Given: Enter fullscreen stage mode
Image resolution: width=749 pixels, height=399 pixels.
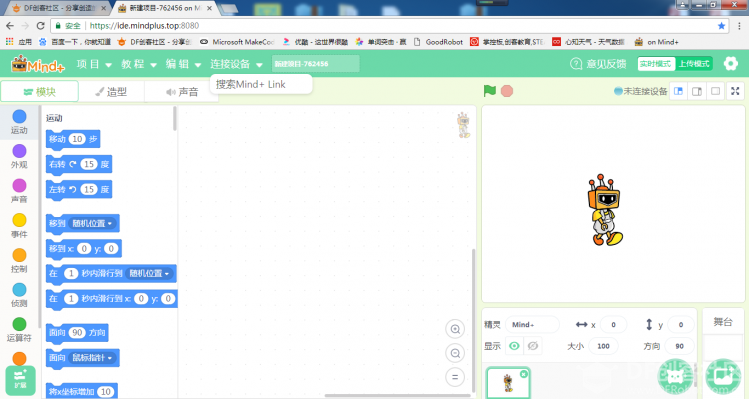Looking at the screenshot, I should pos(735,91).
